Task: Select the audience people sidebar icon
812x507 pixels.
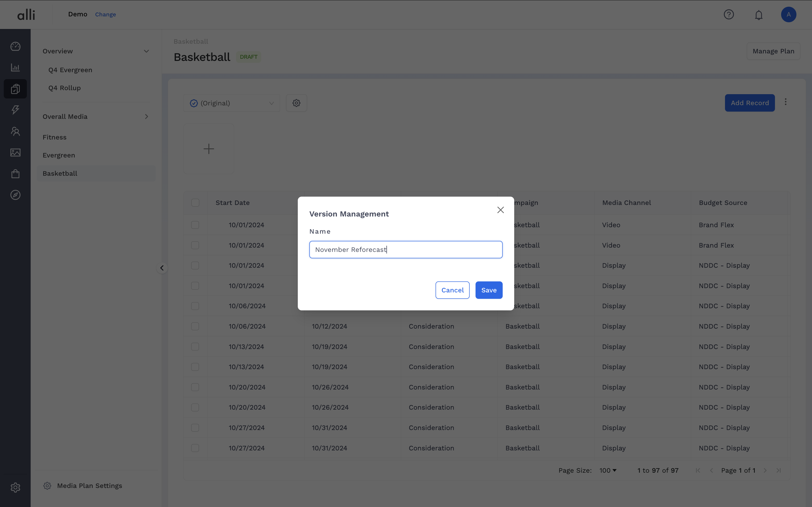Action: 15,131
